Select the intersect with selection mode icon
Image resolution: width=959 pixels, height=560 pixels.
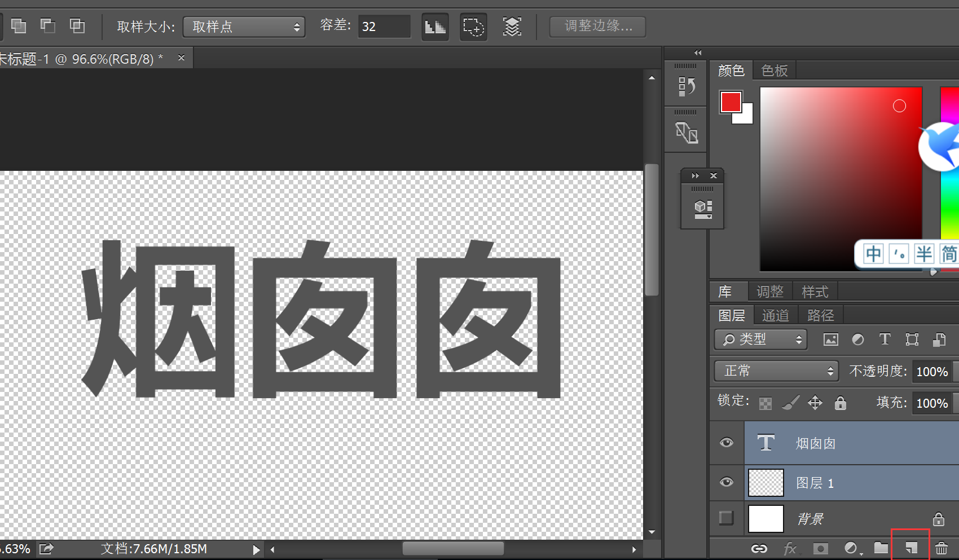click(x=77, y=25)
